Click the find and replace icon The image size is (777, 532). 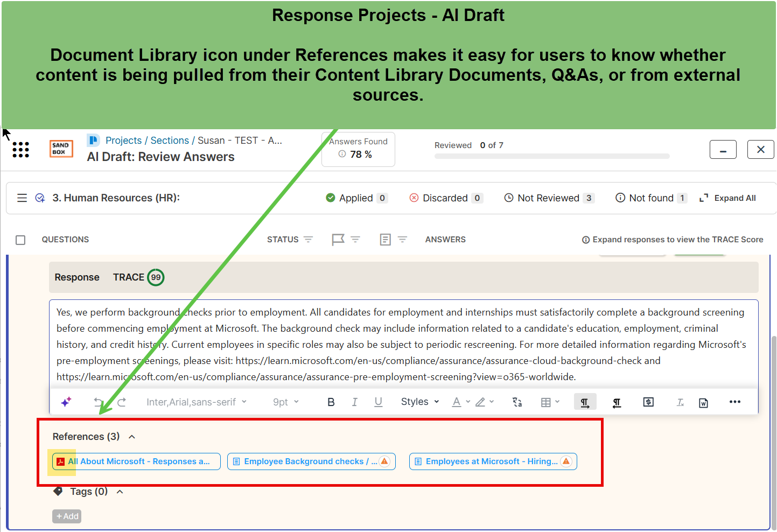pos(517,402)
